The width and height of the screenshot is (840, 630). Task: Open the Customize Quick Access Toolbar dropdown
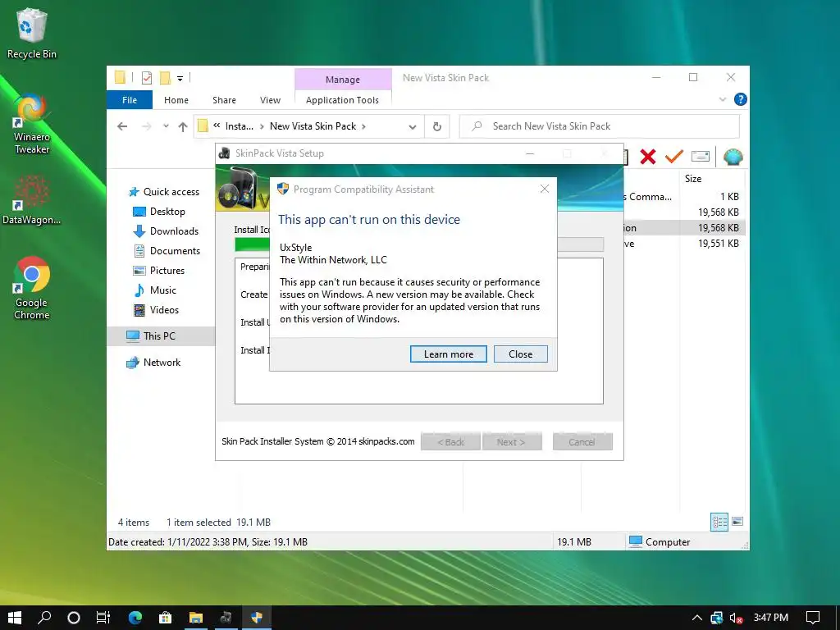coord(180,79)
